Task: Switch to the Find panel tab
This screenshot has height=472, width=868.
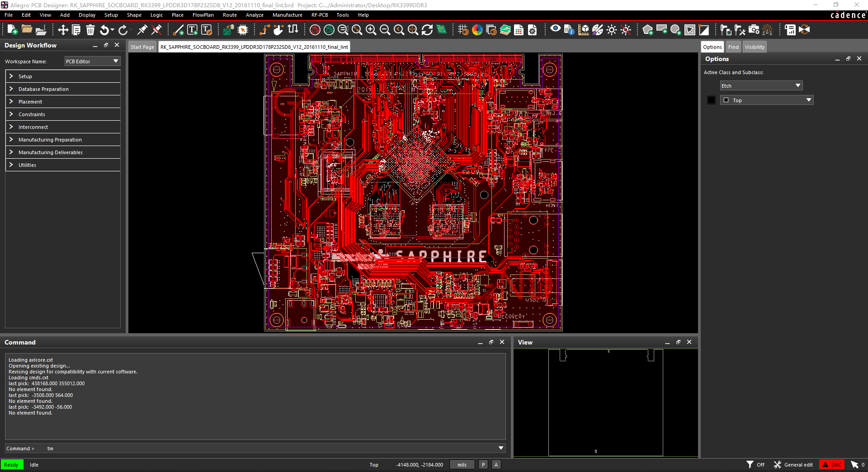Action: point(733,47)
